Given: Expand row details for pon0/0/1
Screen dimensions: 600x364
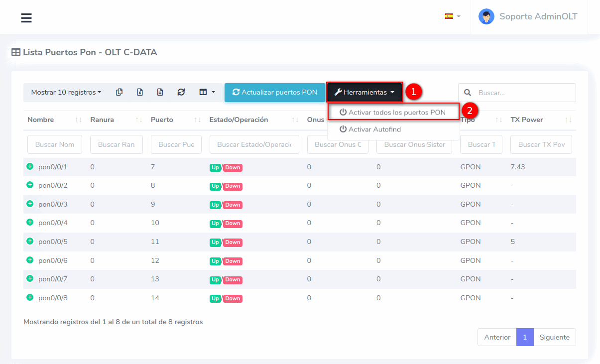Looking at the screenshot, I should click(x=30, y=166).
